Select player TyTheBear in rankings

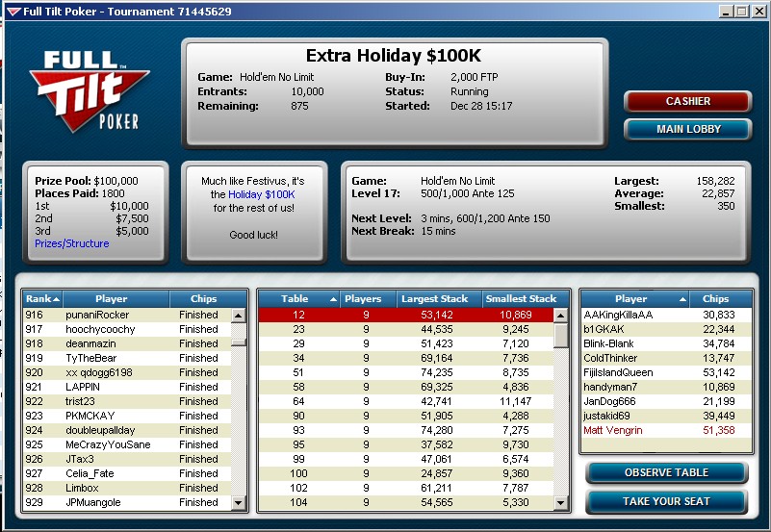click(x=127, y=358)
